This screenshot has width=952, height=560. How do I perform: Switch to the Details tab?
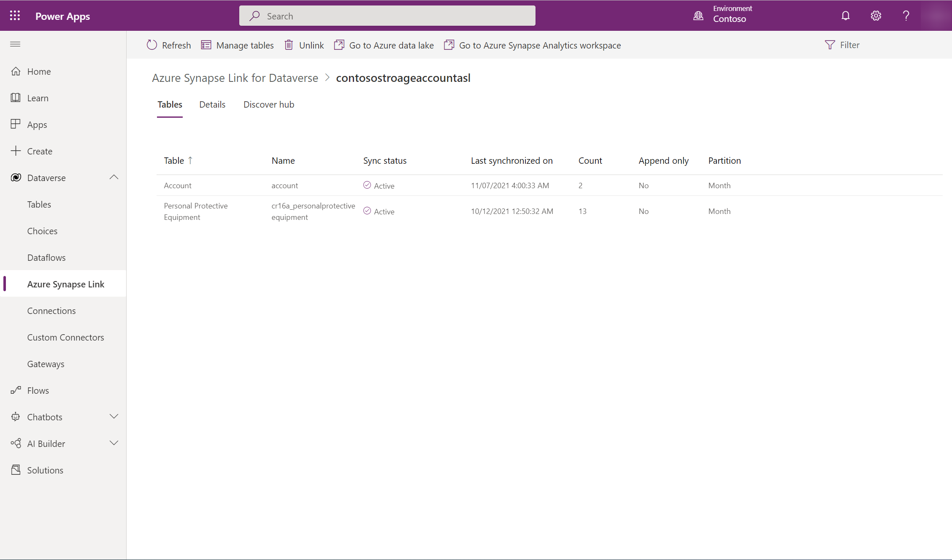coord(212,104)
